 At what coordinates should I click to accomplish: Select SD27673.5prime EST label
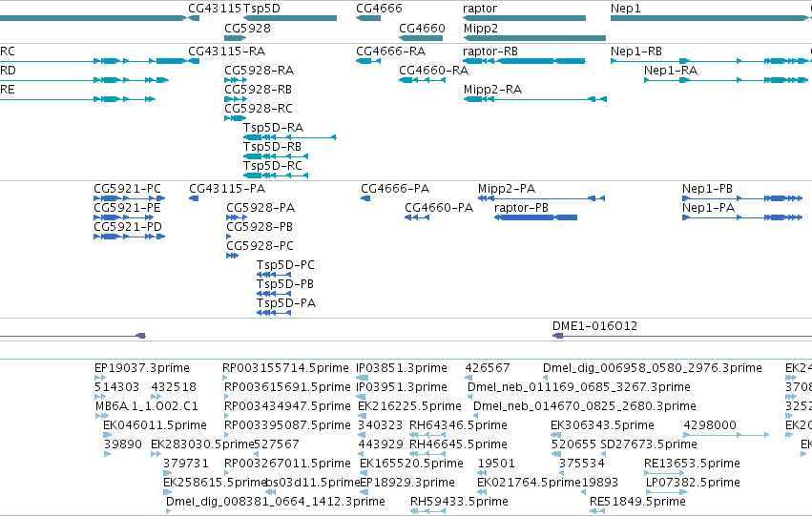(x=649, y=444)
